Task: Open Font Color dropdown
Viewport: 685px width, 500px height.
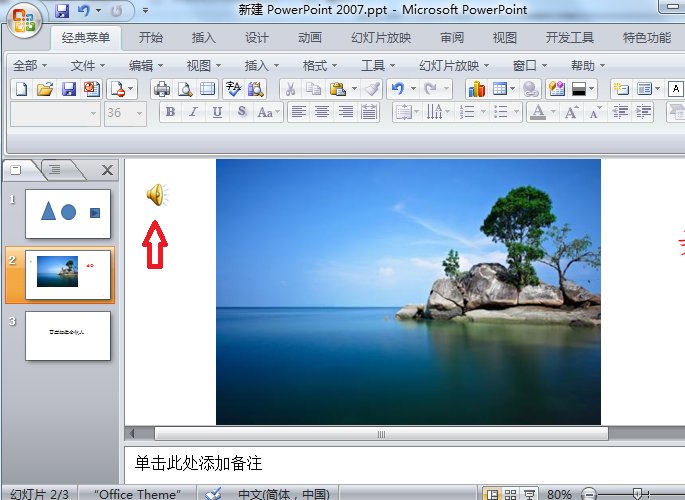Action: click(x=553, y=112)
